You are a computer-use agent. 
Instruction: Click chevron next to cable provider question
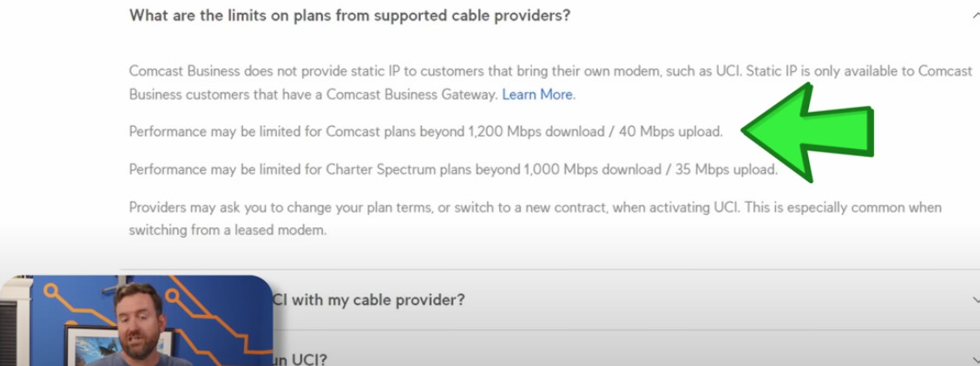pyautogui.click(x=976, y=300)
